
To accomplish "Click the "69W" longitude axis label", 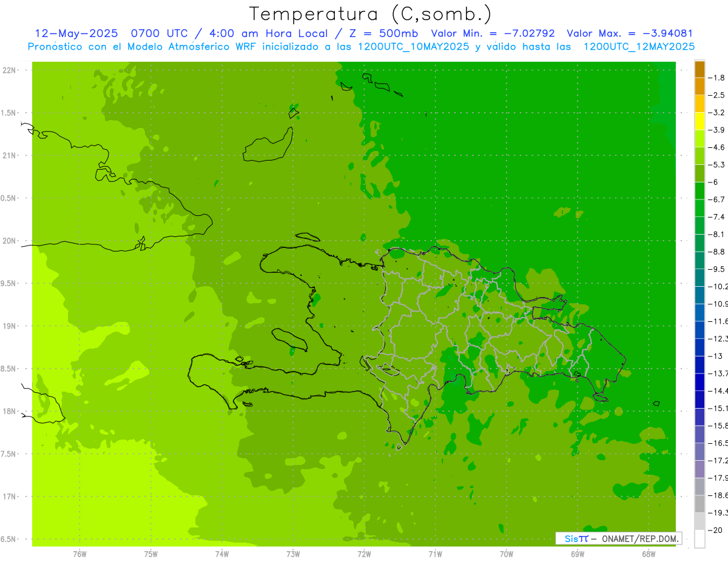I will (x=578, y=554).
